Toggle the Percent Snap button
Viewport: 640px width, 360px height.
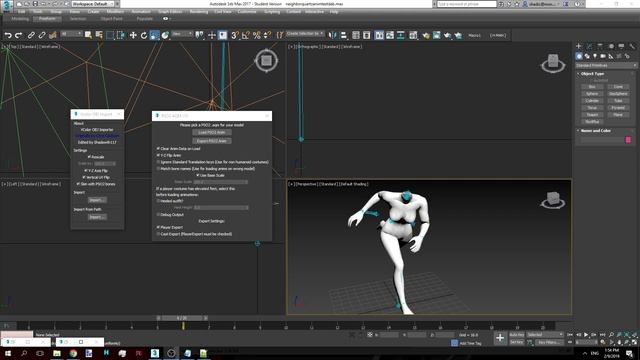click(257, 36)
